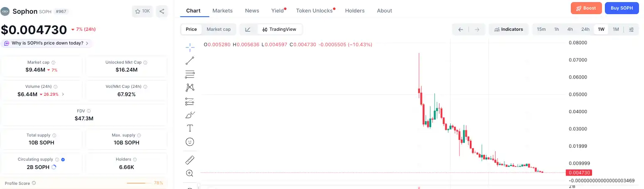This screenshot has height=189, width=644.
Task: Click info icon beside Volume (24h)
Action: (x=55, y=87)
